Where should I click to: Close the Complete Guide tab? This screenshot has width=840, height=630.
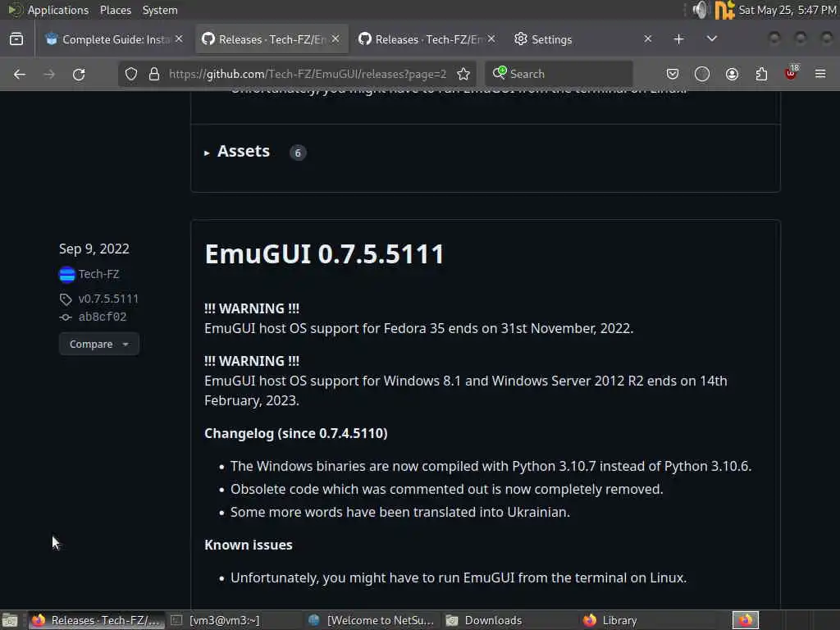(x=179, y=39)
